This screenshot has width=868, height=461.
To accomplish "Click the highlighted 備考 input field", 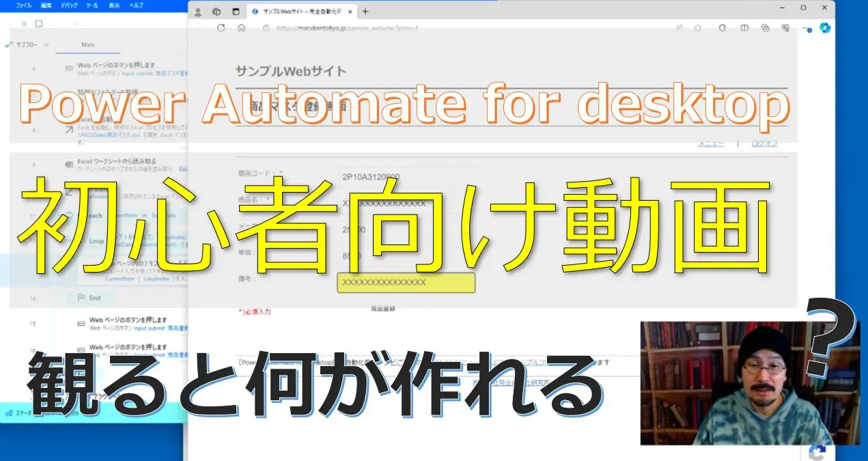I will click(x=406, y=283).
